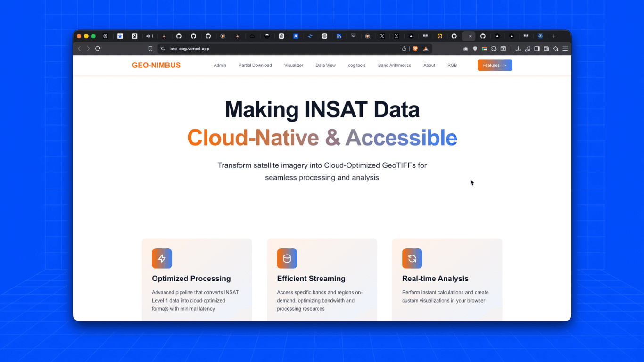The height and width of the screenshot is (362, 644).
Task: Open the Leo AI sparkle icon
Action: pos(556,49)
